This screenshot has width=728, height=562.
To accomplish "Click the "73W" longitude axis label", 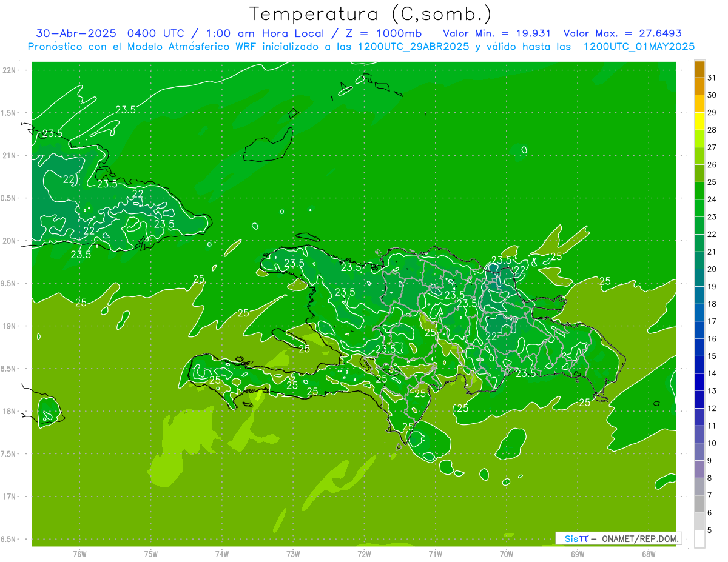I will (293, 554).
